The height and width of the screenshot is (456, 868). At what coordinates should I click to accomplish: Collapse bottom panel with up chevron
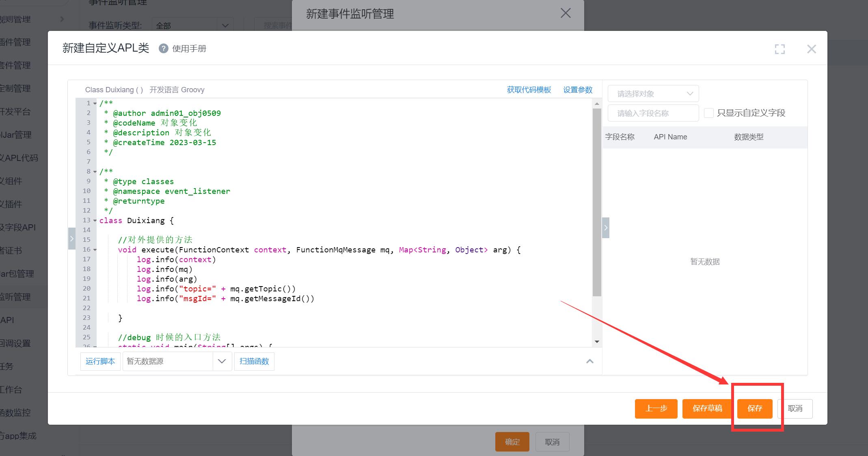(589, 361)
